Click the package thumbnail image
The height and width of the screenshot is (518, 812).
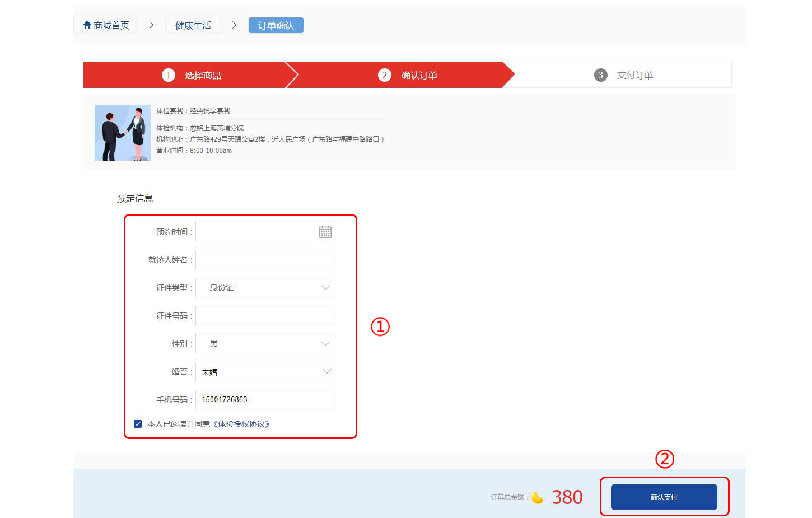pyautogui.click(x=122, y=132)
